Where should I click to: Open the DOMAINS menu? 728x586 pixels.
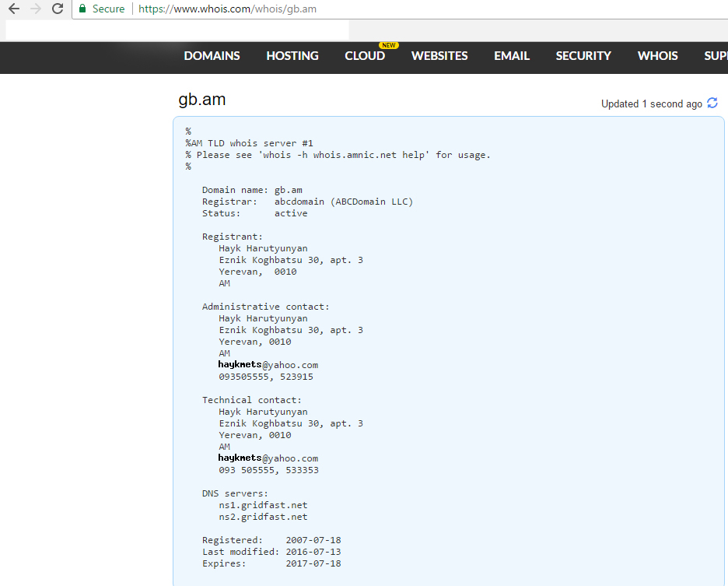tap(212, 56)
